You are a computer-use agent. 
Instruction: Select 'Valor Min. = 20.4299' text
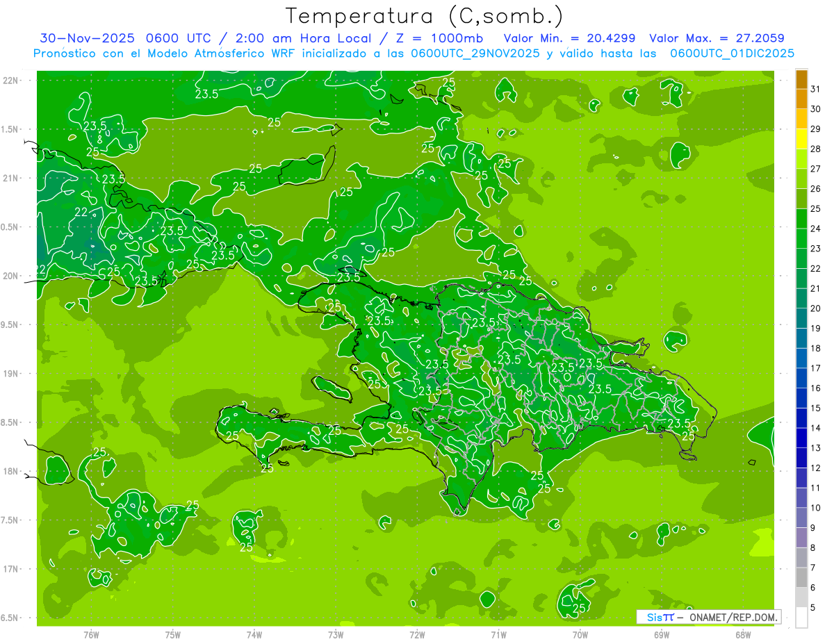point(571,38)
